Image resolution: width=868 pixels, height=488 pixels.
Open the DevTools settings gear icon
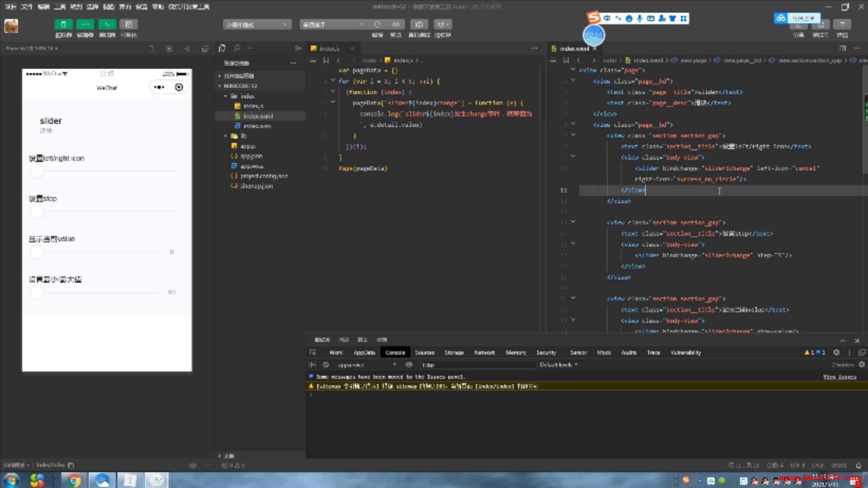click(836, 352)
